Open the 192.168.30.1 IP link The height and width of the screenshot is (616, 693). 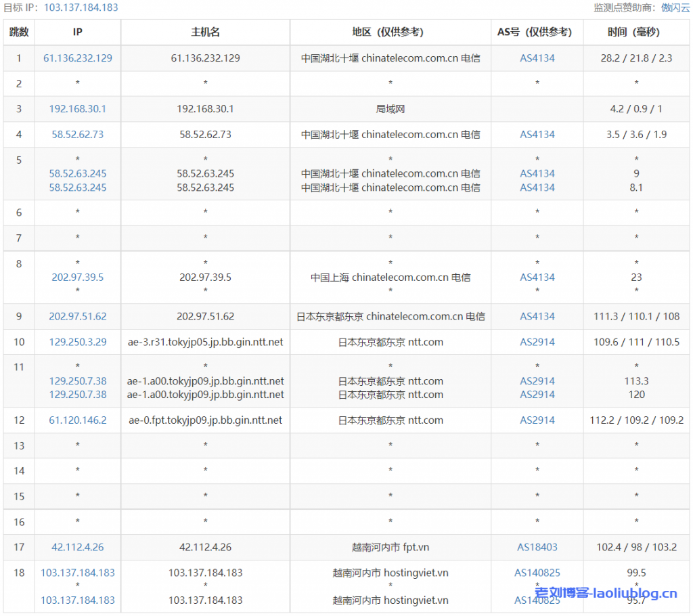point(78,109)
